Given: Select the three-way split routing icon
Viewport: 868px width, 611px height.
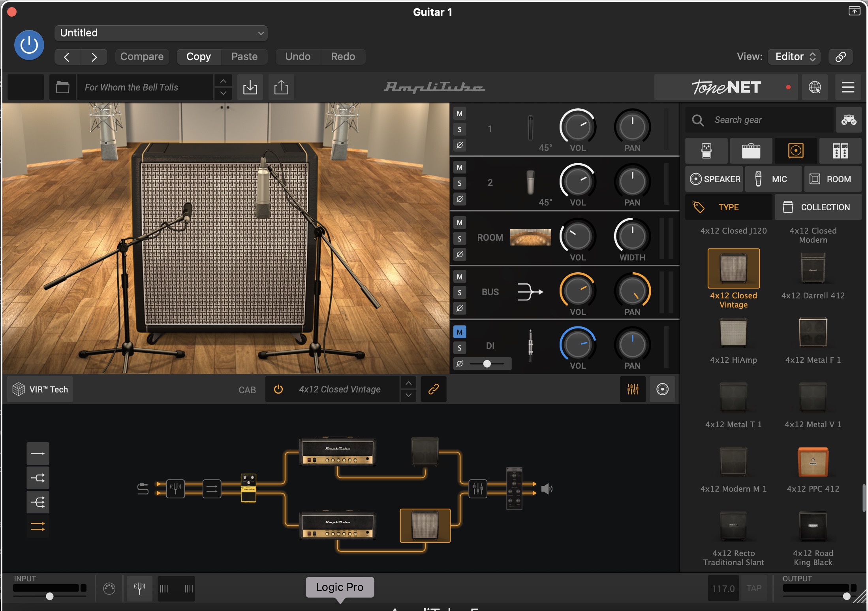Looking at the screenshot, I should point(38,502).
